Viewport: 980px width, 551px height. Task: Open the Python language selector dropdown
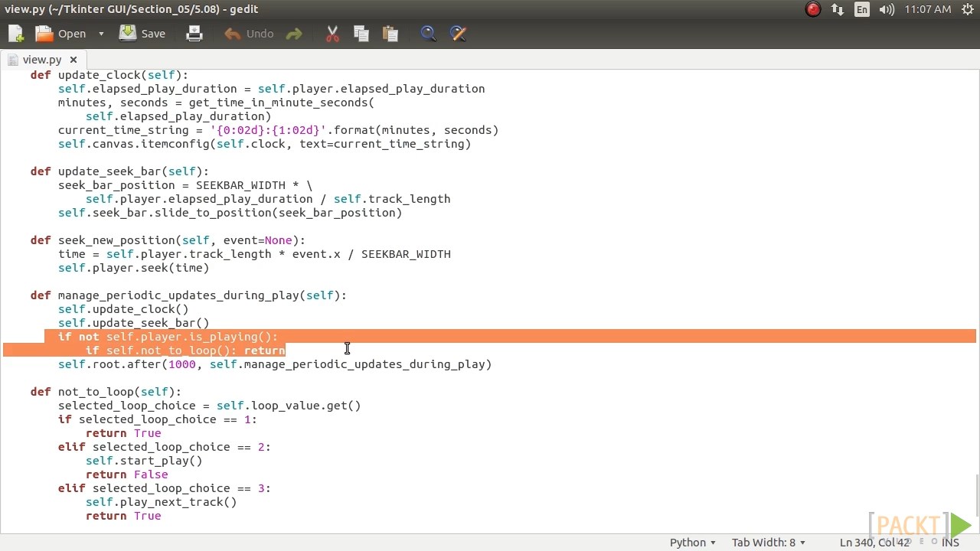pyautogui.click(x=692, y=542)
